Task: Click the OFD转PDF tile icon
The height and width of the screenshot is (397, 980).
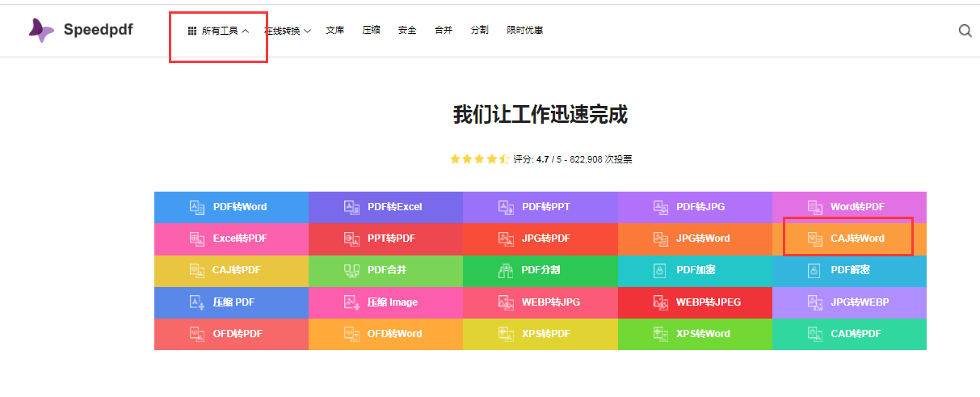Action: (x=197, y=333)
